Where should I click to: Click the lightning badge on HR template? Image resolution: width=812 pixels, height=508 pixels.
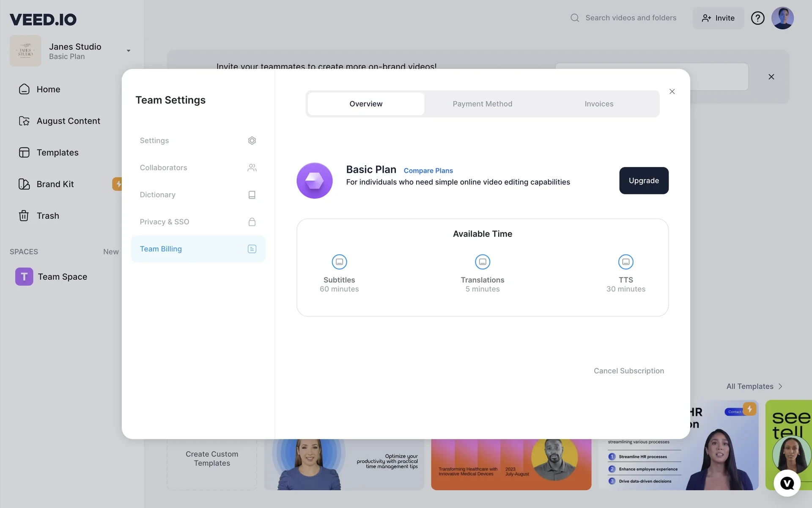(x=749, y=409)
